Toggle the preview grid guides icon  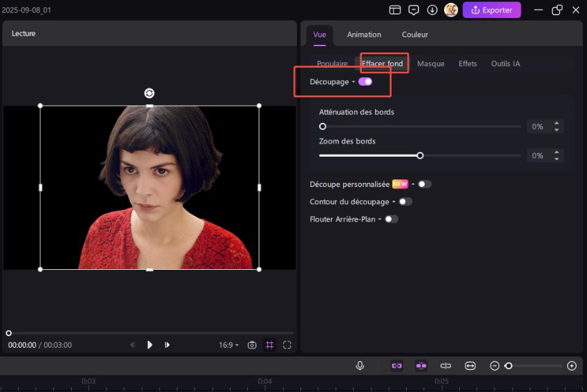click(x=269, y=345)
